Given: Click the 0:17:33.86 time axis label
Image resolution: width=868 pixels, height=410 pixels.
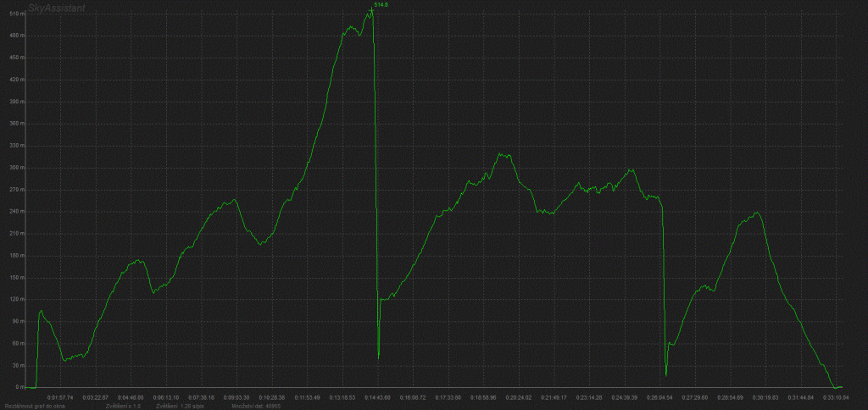Looking at the screenshot, I should coord(448,396).
